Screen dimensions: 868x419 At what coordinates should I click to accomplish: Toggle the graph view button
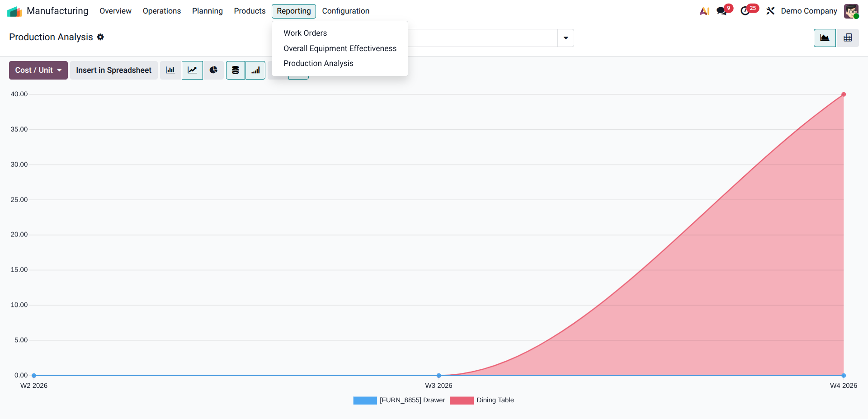(x=825, y=38)
